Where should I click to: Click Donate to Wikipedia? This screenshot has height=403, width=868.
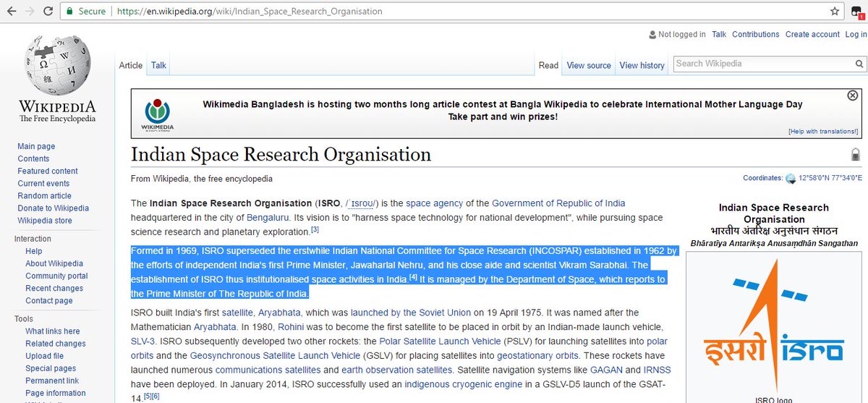coord(53,208)
